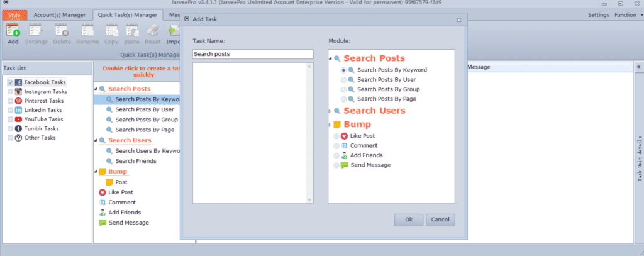
Task: Select the Like Post radio button in dialog
Action: point(336,136)
